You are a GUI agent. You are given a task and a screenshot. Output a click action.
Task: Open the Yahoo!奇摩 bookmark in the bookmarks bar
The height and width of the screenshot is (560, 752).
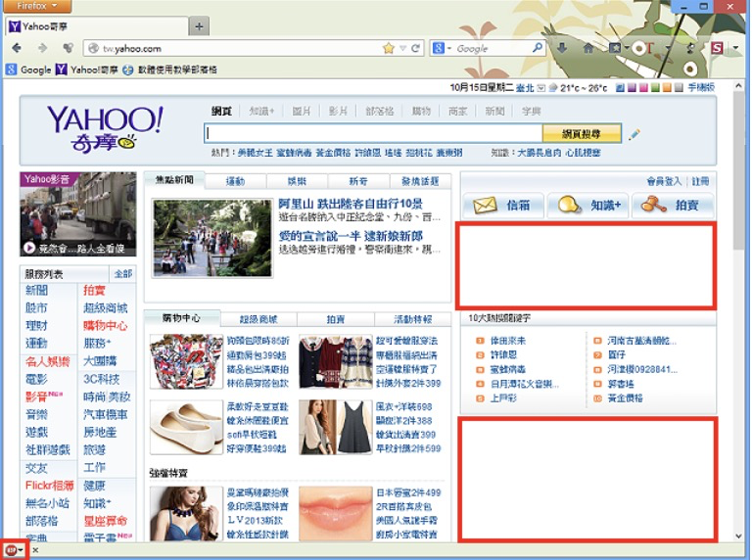click(87, 70)
